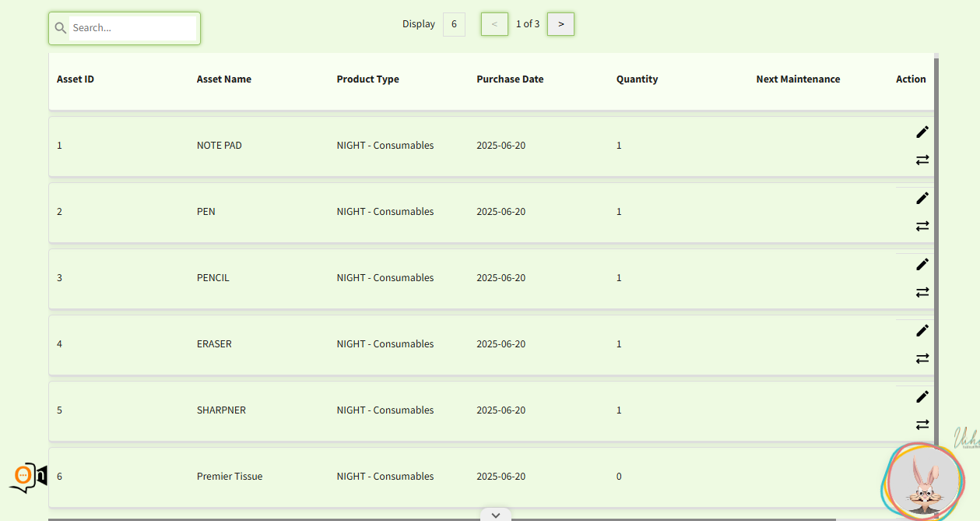Open the rabbit mascot assistant avatar

[923, 483]
